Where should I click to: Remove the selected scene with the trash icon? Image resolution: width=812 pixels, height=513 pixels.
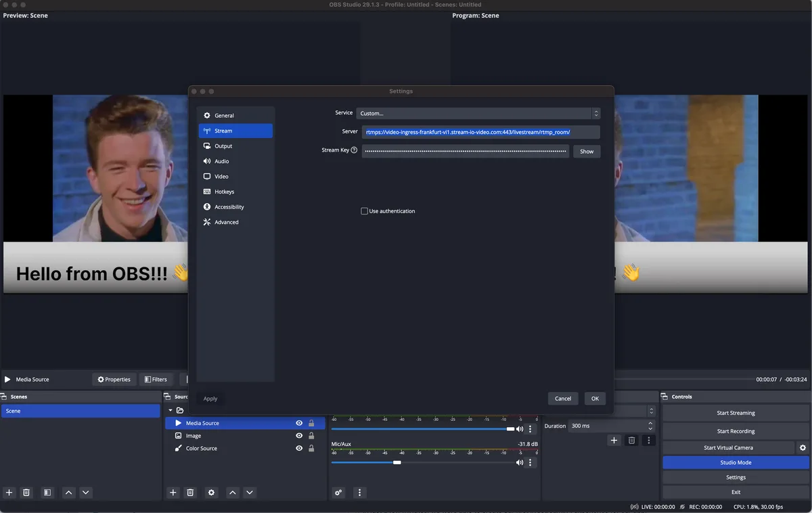[26, 493]
